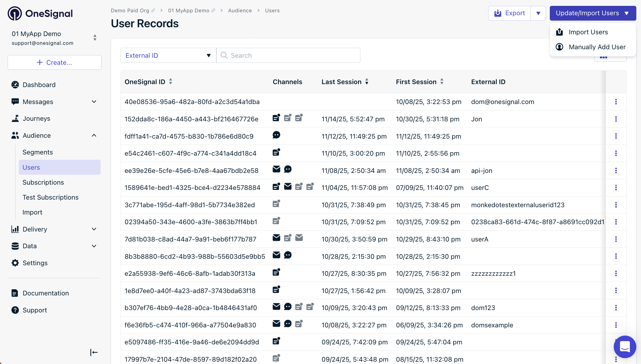Toggle sort on First Session column

coord(442,82)
